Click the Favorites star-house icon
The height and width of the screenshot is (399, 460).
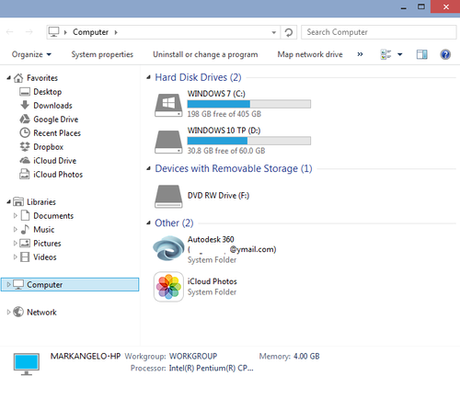18,78
